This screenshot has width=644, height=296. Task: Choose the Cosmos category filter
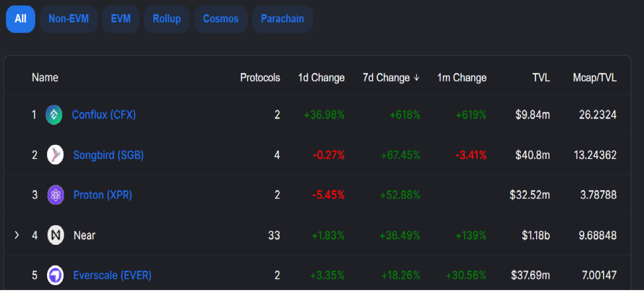tap(221, 19)
